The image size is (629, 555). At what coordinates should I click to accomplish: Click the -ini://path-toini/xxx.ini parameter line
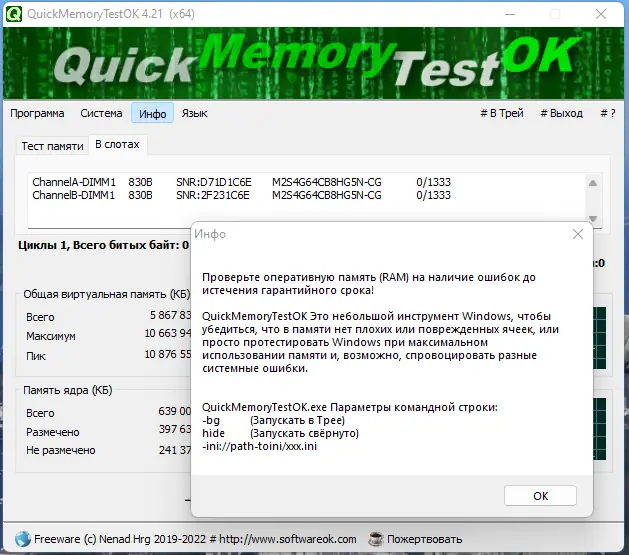260,446
